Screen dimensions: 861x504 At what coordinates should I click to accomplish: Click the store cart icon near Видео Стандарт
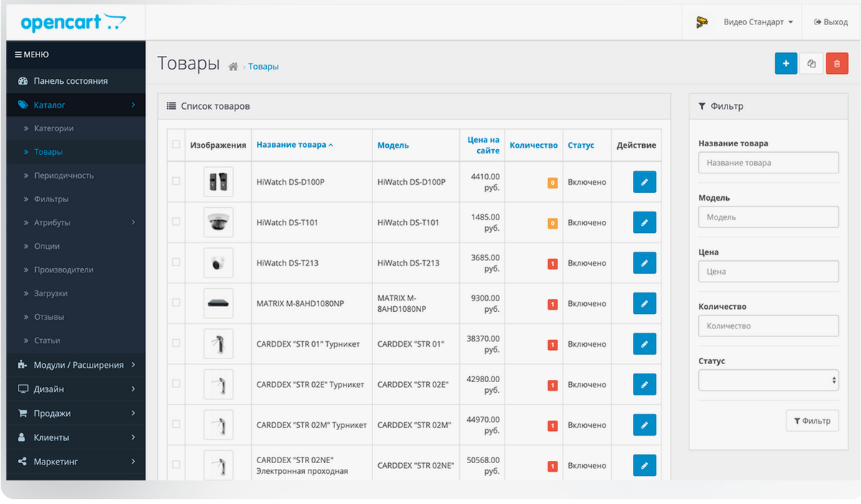[x=702, y=22]
